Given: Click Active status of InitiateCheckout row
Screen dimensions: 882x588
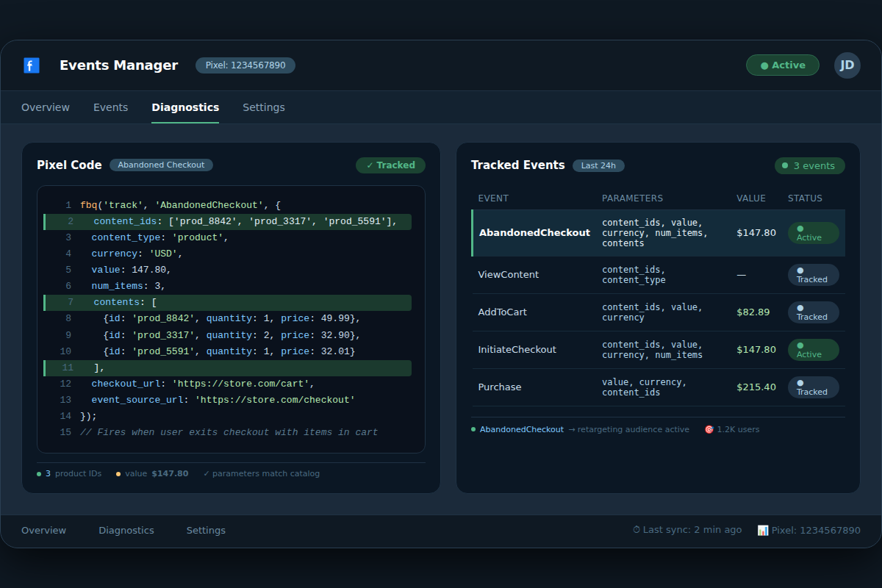Looking at the screenshot, I should point(814,350).
